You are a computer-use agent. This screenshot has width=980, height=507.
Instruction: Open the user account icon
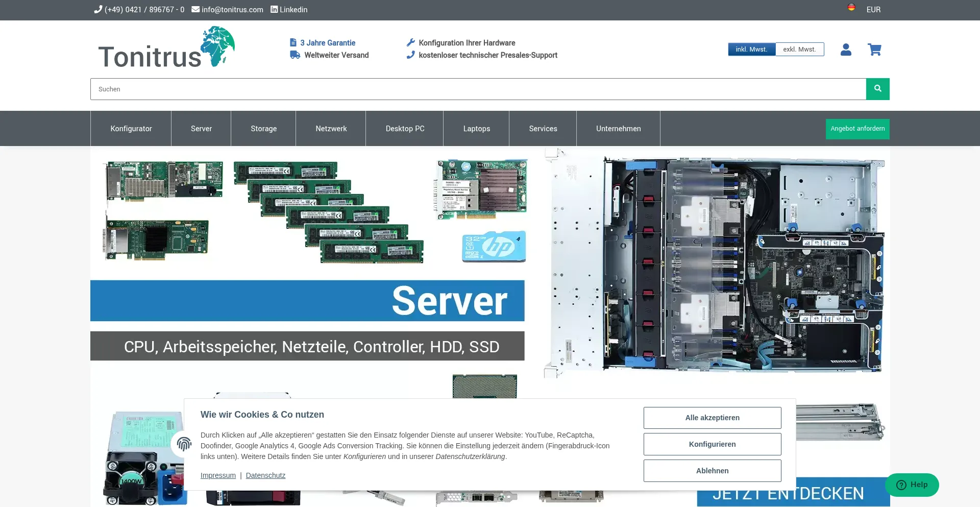(x=846, y=50)
